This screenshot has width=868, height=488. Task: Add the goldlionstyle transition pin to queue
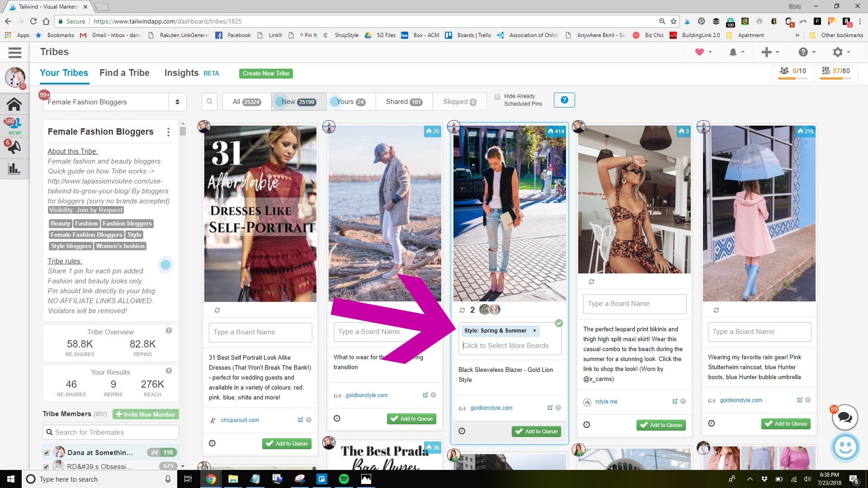[x=412, y=419]
